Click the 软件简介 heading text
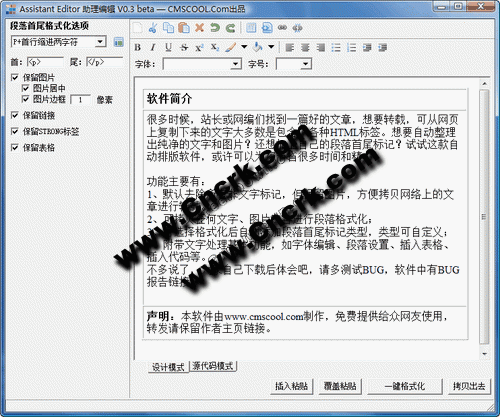 169,99
